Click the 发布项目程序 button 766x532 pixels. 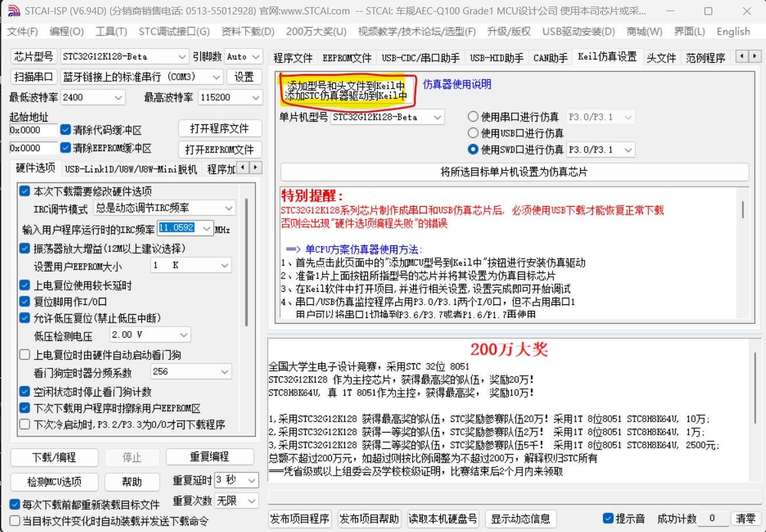pos(300,518)
